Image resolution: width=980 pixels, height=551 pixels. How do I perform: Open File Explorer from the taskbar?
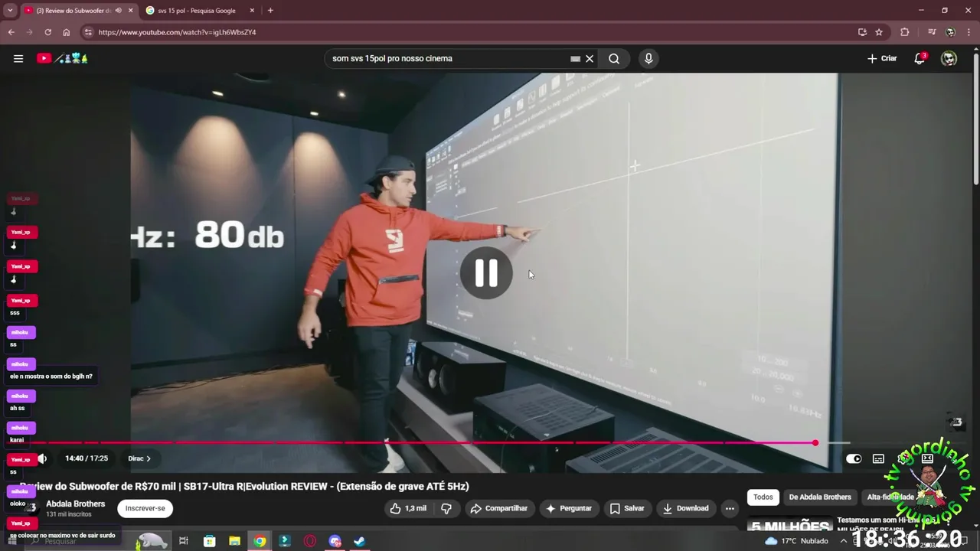tap(234, 541)
